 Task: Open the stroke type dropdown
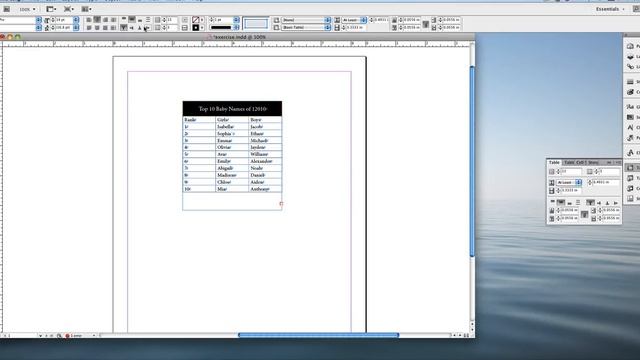coord(236,27)
